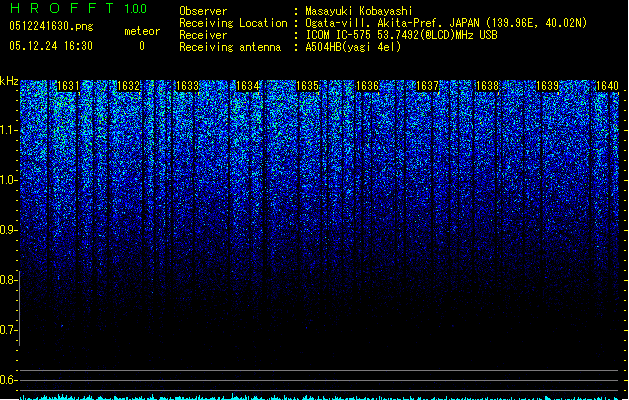This screenshot has width=629, height=400.
Task: Click the 1631 time marker
Action: click(68, 86)
